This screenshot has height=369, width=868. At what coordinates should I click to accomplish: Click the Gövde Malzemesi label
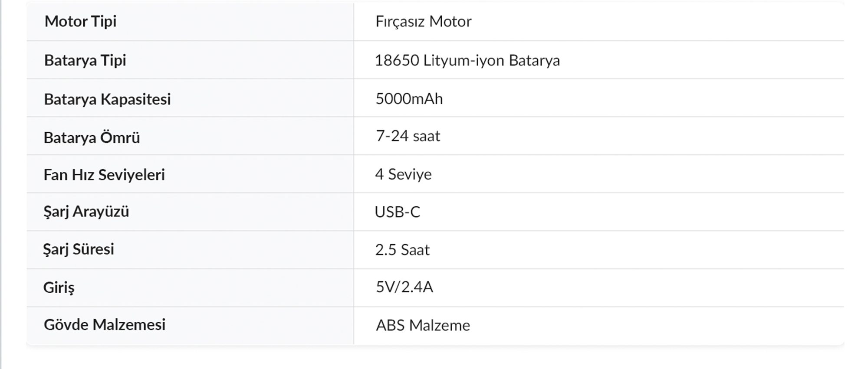pyautogui.click(x=105, y=325)
